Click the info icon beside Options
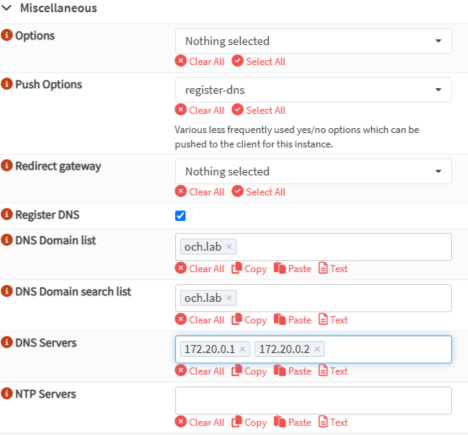This screenshot has width=468, height=435. point(7,35)
